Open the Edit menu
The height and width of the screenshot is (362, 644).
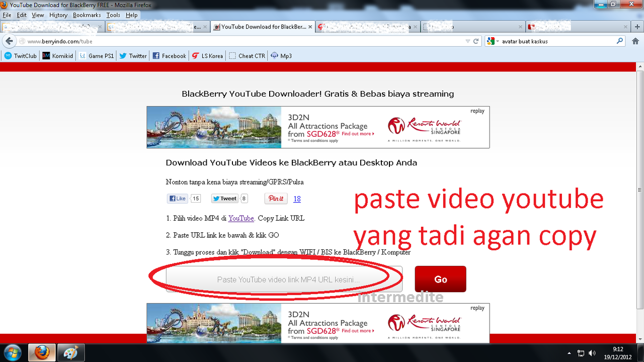pyautogui.click(x=22, y=15)
